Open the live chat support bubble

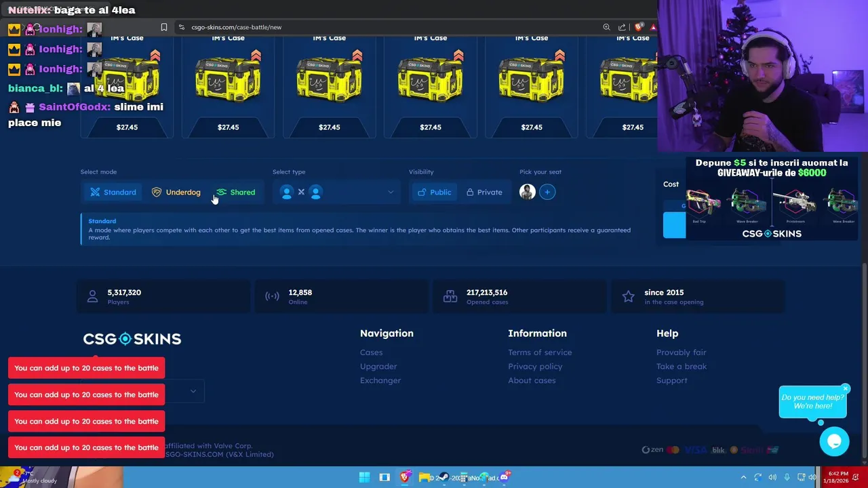click(834, 442)
